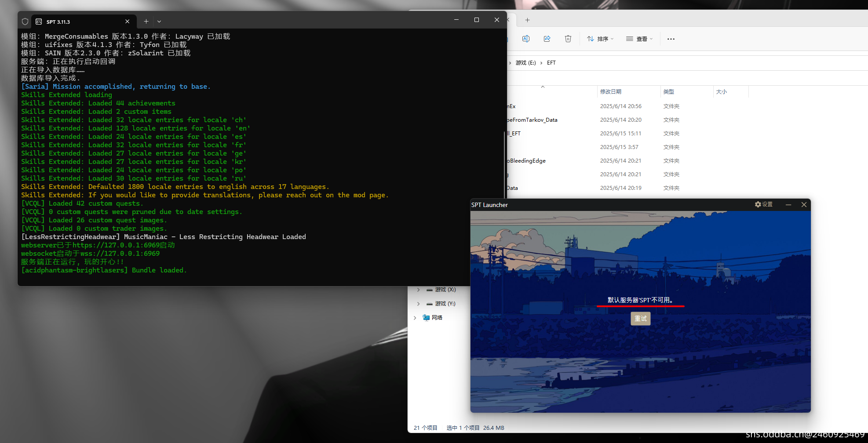Maximize the SPT terminal window
The height and width of the screenshot is (443, 868).
pos(476,20)
